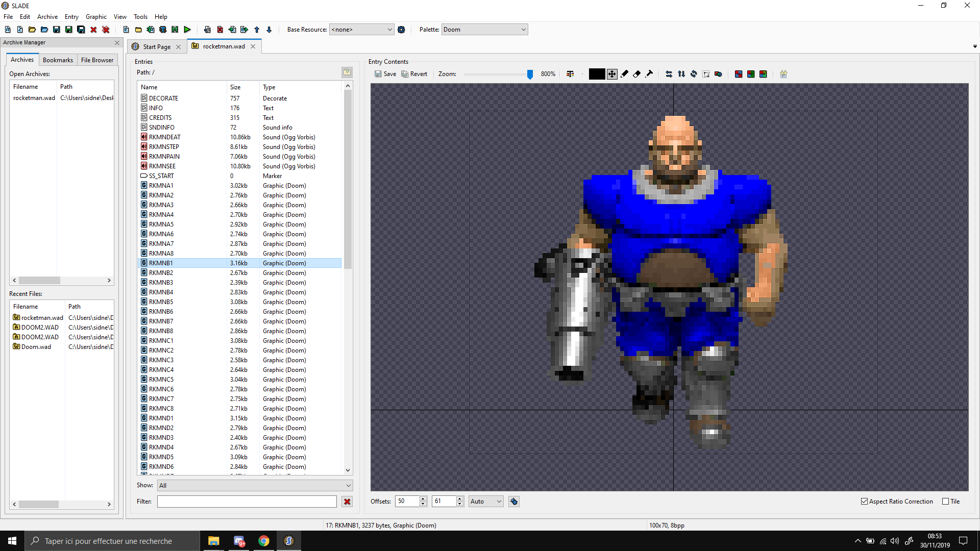Open the Base Resource dropdown
Viewport: 980px width, 551px height.
(x=361, y=30)
